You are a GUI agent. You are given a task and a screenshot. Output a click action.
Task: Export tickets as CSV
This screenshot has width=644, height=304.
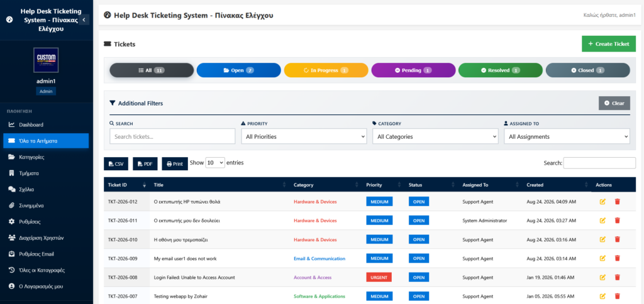(x=116, y=164)
